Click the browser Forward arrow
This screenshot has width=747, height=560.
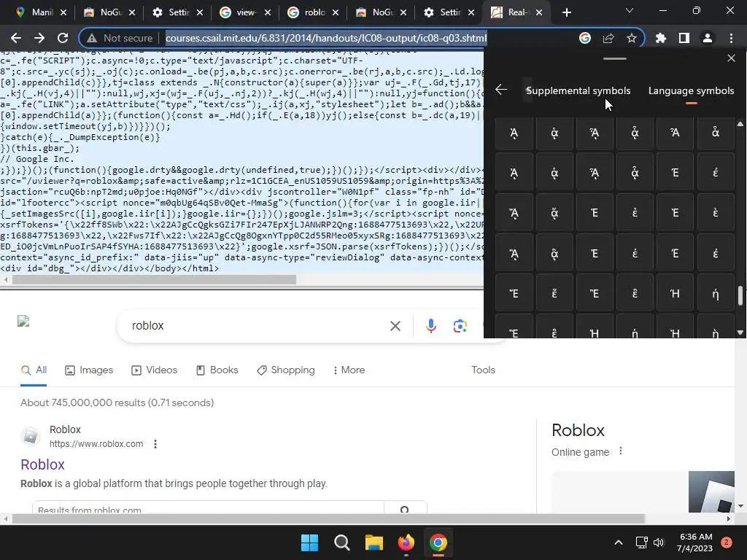[x=39, y=38]
